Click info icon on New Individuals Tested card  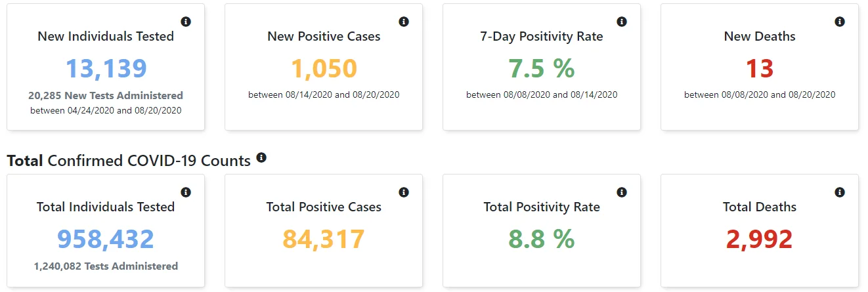pyautogui.click(x=186, y=22)
